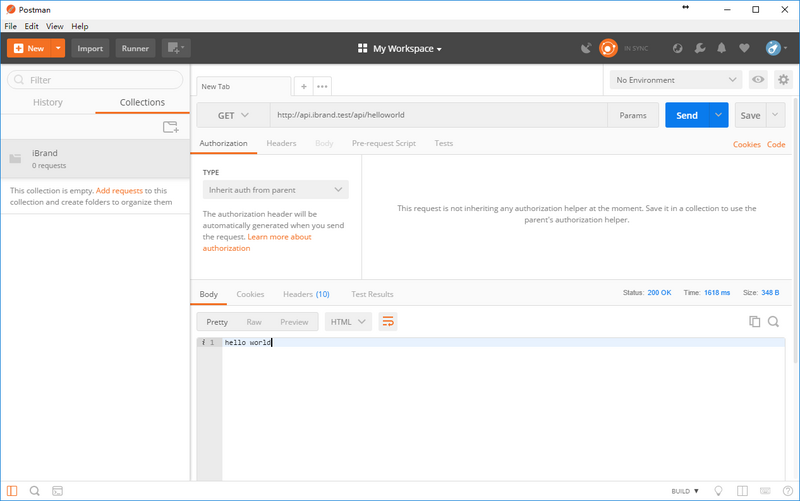Switch to the Collections tab
The height and width of the screenshot is (501, 800).
(x=142, y=102)
